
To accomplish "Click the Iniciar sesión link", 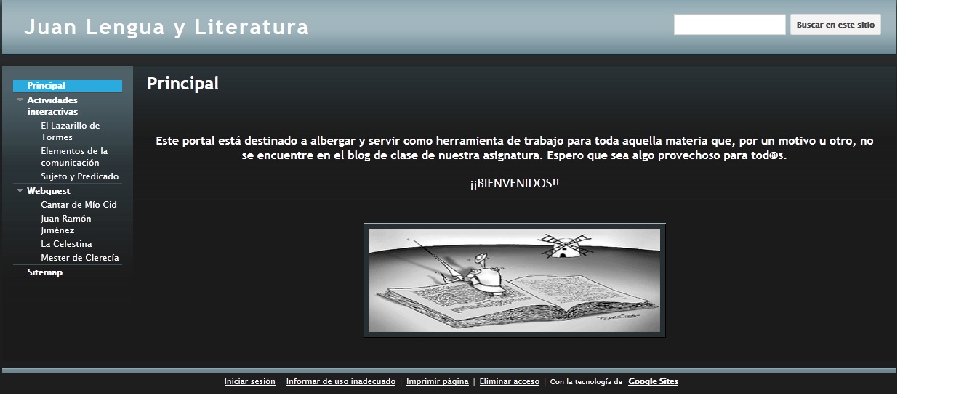I will pyautogui.click(x=249, y=381).
